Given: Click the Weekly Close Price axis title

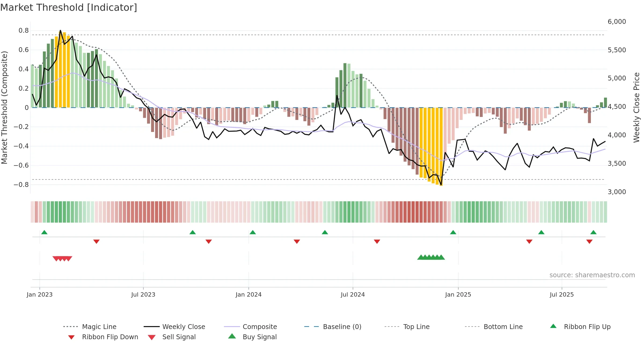Looking at the screenshot, I should (637, 107).
